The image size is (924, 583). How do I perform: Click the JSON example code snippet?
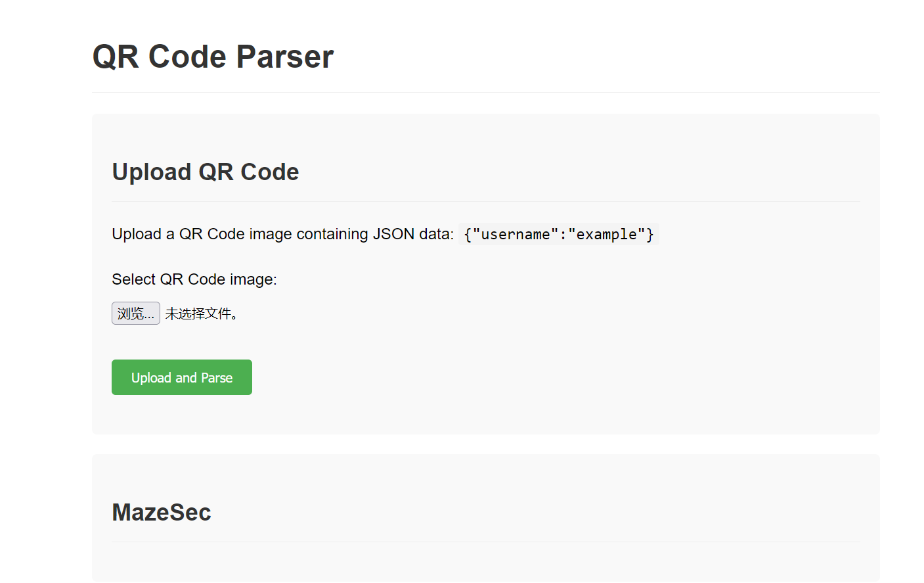pyautogui.click(x=558, y=235)
